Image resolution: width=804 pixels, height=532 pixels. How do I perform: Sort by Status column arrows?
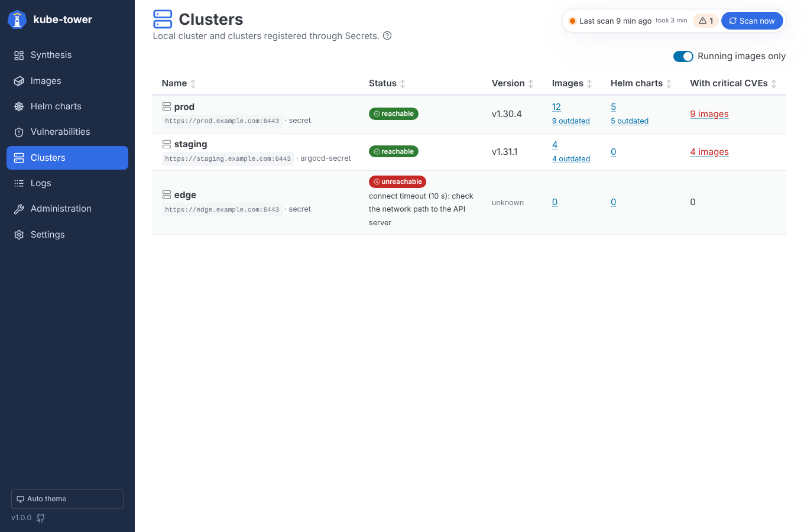(x=403, y=83)
